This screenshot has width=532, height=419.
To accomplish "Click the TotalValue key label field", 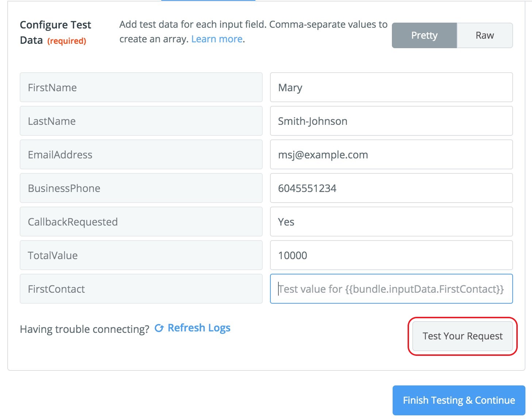I will 141,255.
